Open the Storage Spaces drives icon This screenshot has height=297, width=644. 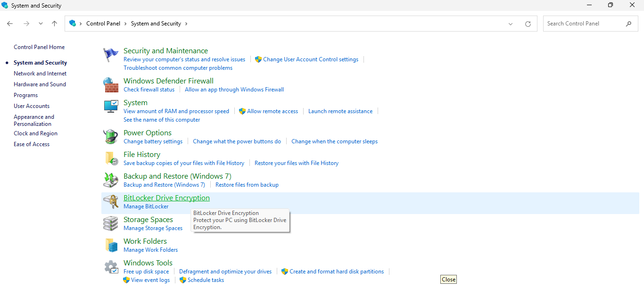click(111, 223)
